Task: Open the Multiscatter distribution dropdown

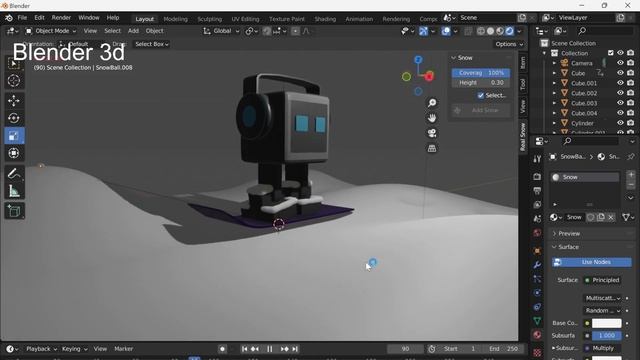Action: (x=603, y=298)
